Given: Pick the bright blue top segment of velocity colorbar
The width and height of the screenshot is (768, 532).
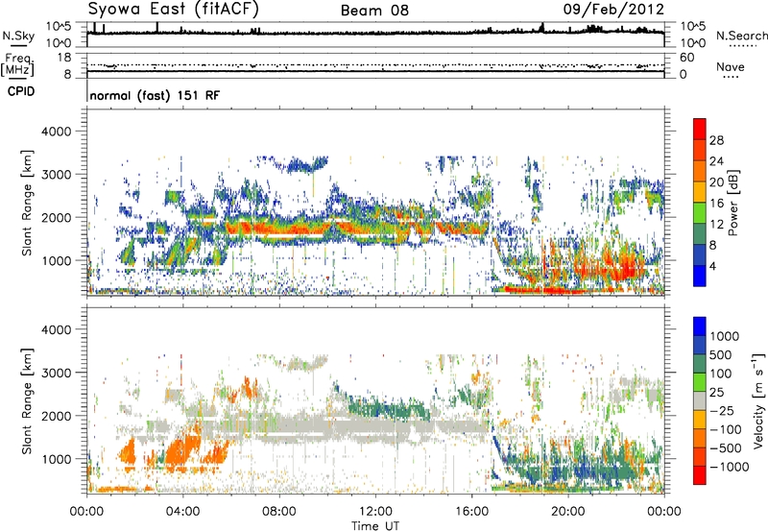Looking at the screenshot, I should click(x=700, y=326).
